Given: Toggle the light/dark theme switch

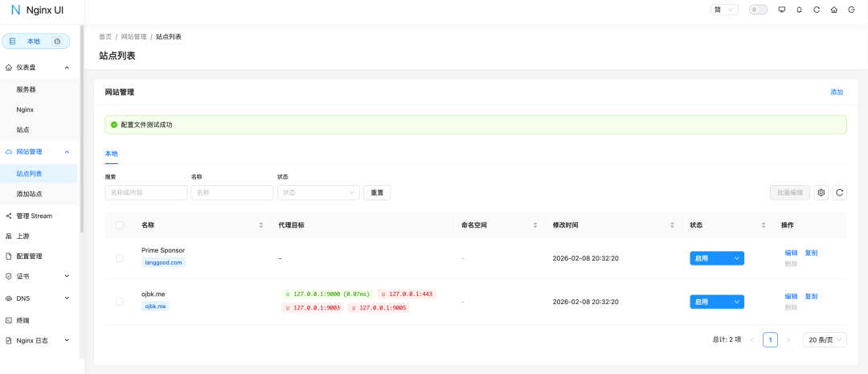Looking at the screenshot, I should click(758, 10).
